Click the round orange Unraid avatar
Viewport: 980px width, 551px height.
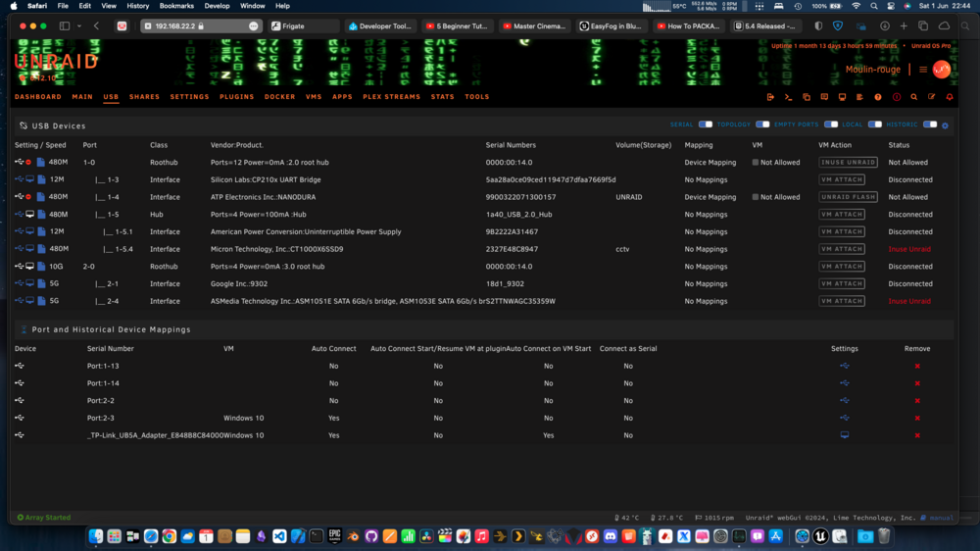point(941,70)
